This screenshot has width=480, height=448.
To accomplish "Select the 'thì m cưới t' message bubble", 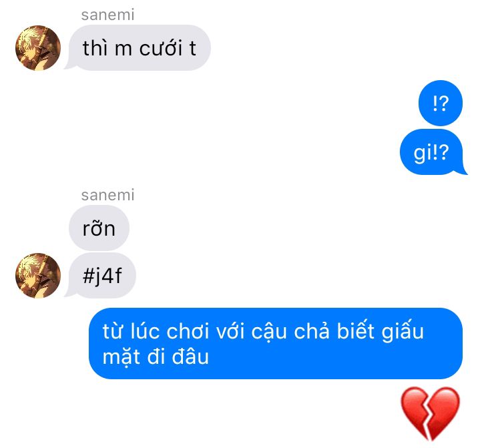I will pyautogui.click(x=140, y=48).
